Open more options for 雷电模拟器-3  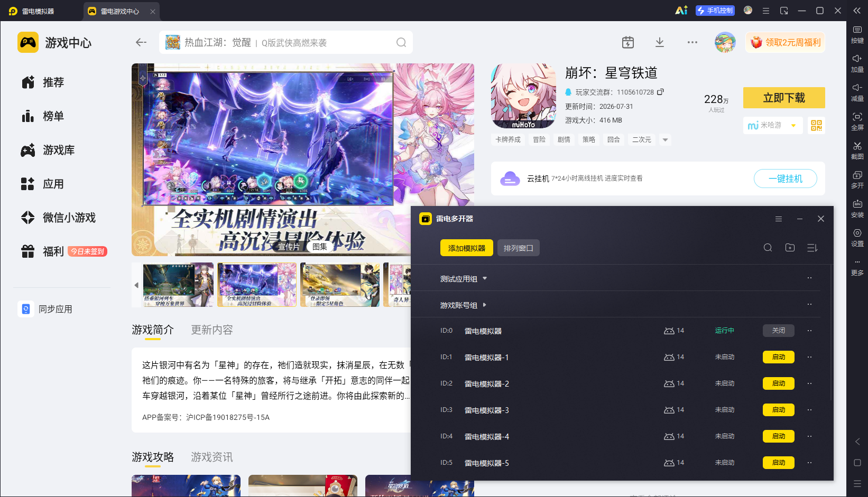pos(809,410)
